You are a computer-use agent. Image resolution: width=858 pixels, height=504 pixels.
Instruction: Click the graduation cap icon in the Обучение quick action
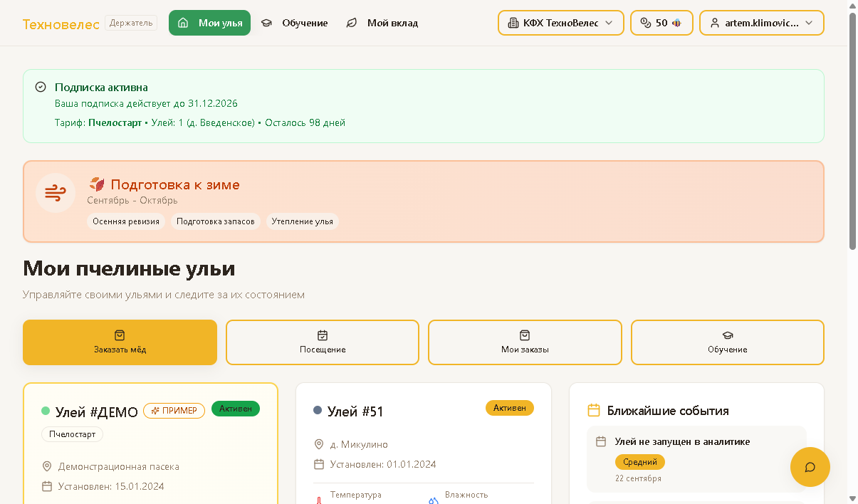point(728,335)
